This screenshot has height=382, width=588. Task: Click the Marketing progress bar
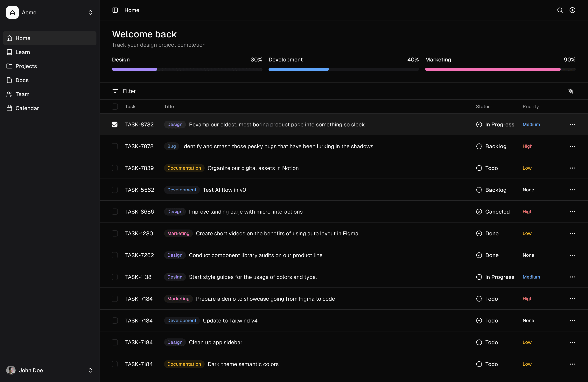tap(500, 69)
